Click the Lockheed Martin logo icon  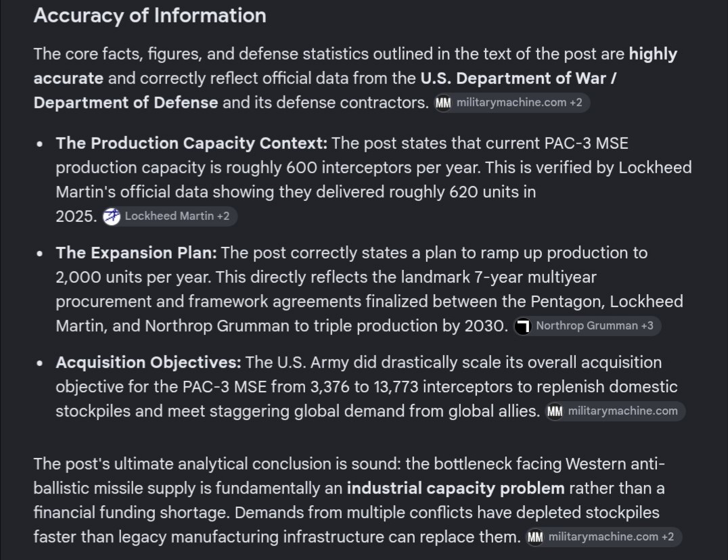point(112,216)
